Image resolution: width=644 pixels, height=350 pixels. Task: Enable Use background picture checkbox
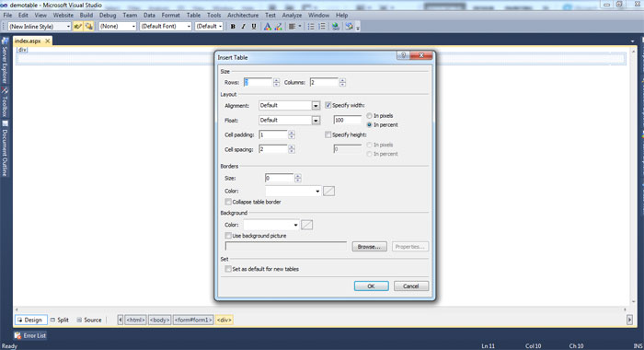pyautogui.click(x=228, y=236)
